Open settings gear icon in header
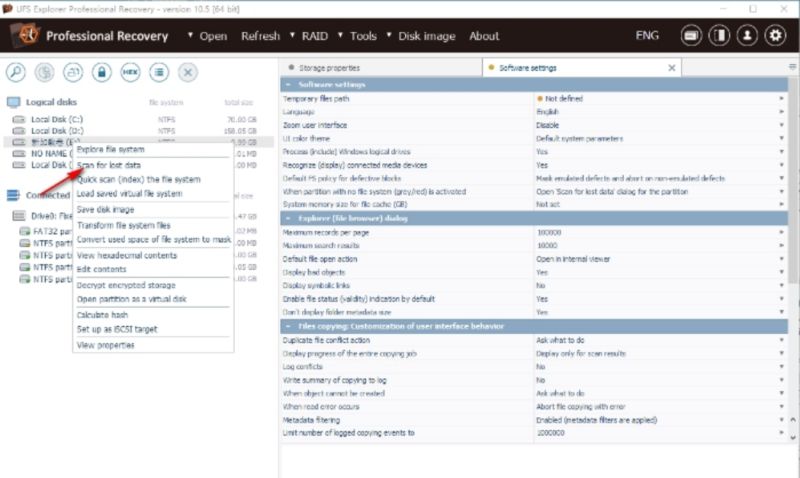The width and height of the screenshot is (800, 478). tap(776, 36)
